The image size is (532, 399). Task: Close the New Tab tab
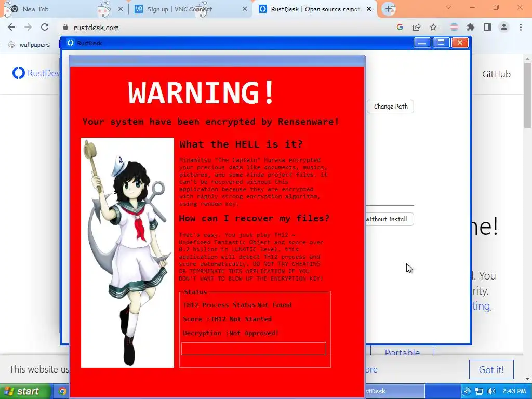tap(121, 9)
